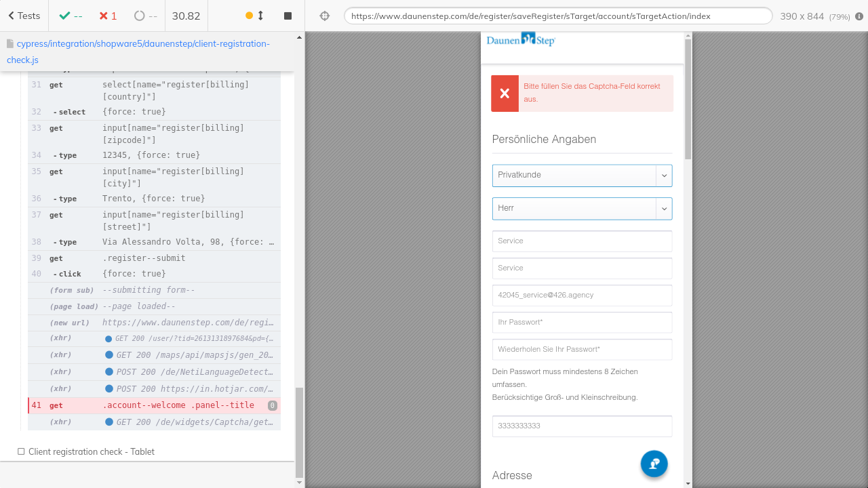Open the selector playground crosshair icon
868x488 pixels.
click(x=325, y=16)
